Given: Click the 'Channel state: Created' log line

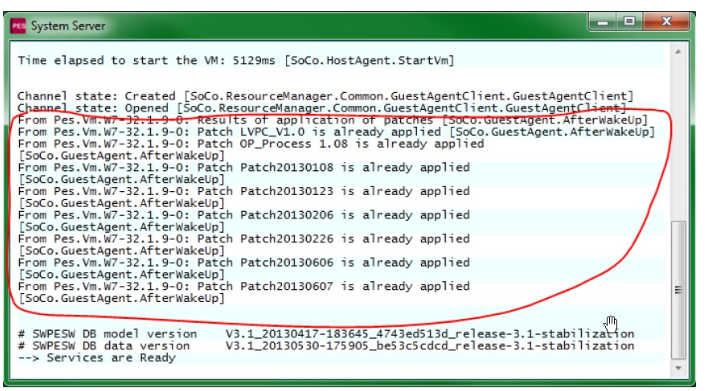Looking at the screenshot, I should coord(325,96).
